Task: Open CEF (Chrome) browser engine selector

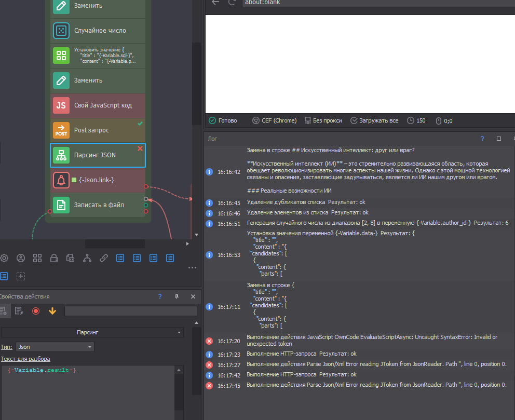Action: [274, 120]
